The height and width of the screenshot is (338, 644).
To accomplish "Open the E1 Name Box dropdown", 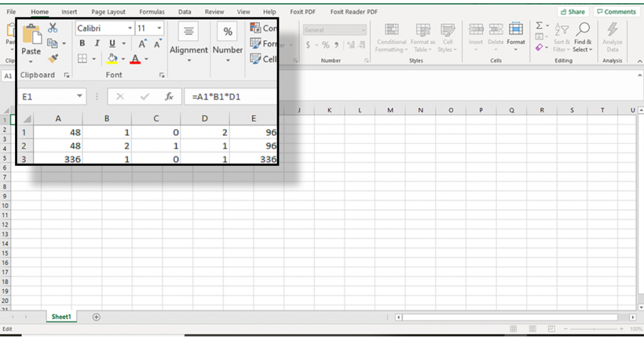I will (79, 96).
